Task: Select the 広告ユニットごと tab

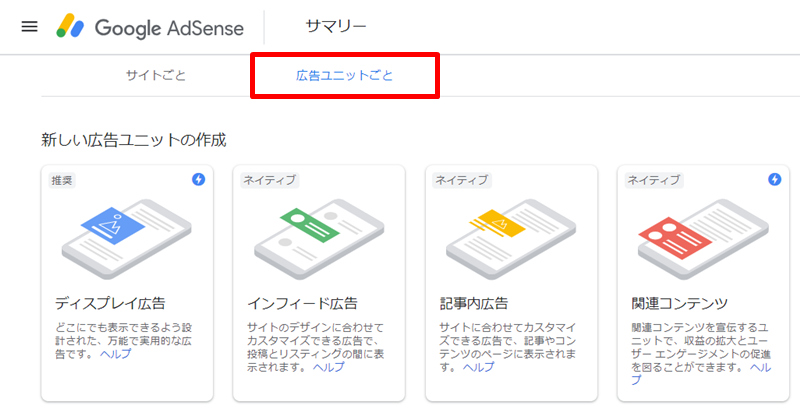Action: (345, 76)
